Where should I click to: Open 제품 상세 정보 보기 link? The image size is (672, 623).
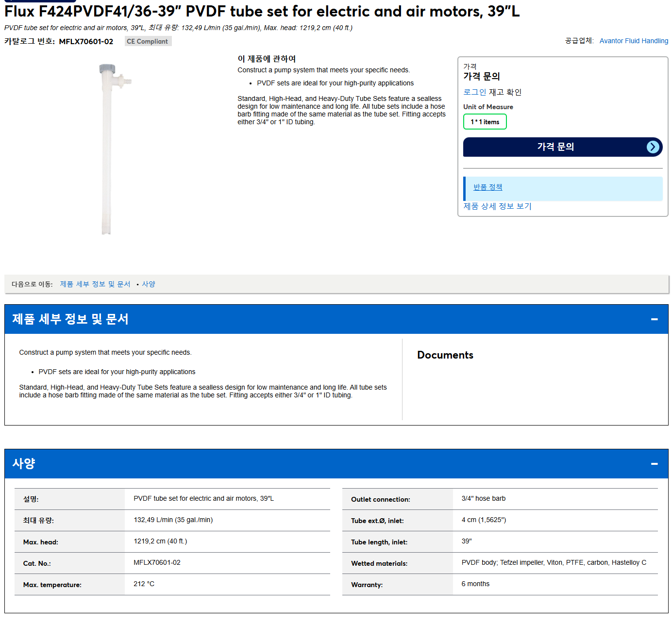pyautogui.click(x=497, y=206)
